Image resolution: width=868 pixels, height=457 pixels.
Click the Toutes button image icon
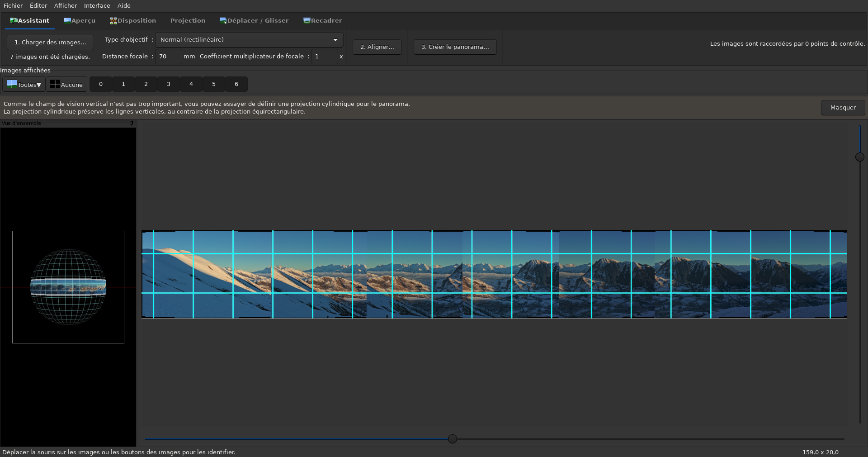pyautogui.click(x=12, y=84)
